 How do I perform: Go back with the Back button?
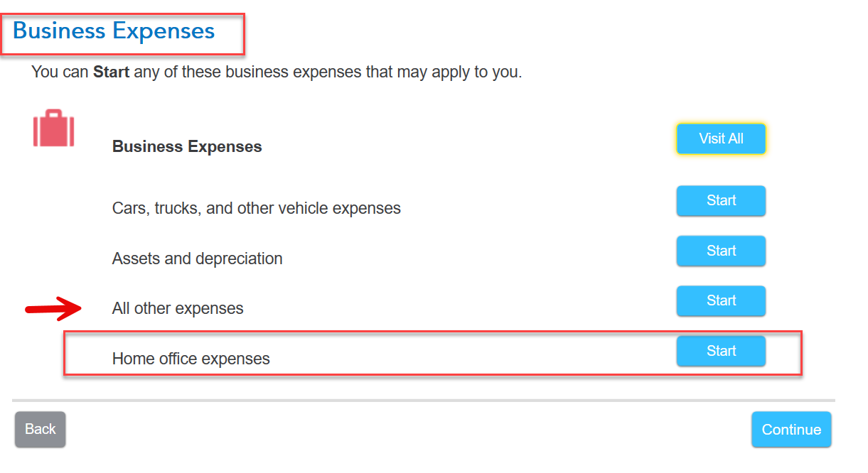tap(41, 429)
